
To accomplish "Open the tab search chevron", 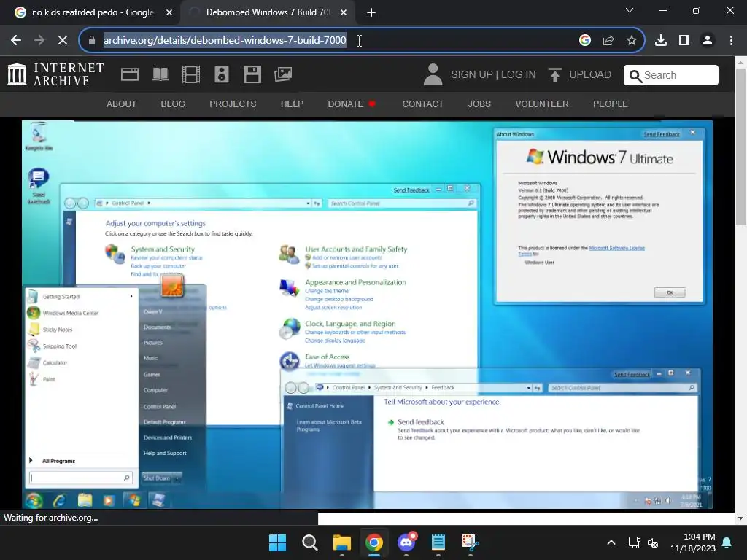I will (630, 10).
